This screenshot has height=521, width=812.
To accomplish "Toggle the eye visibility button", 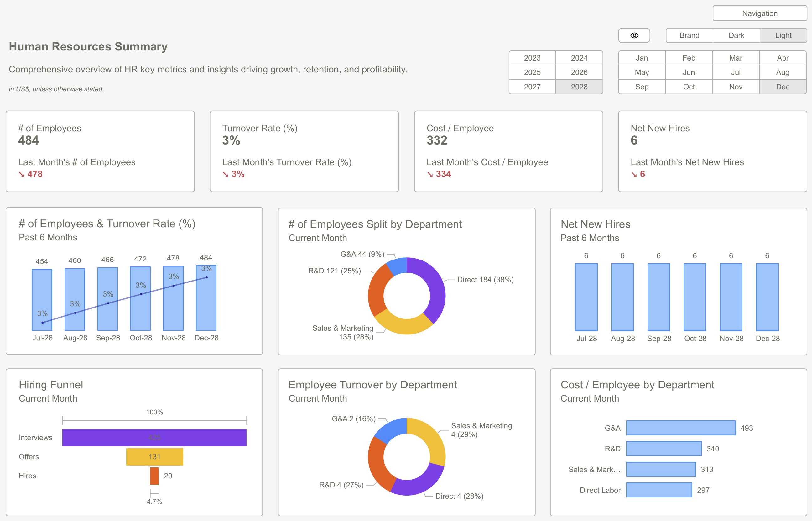I will point(634,35).
